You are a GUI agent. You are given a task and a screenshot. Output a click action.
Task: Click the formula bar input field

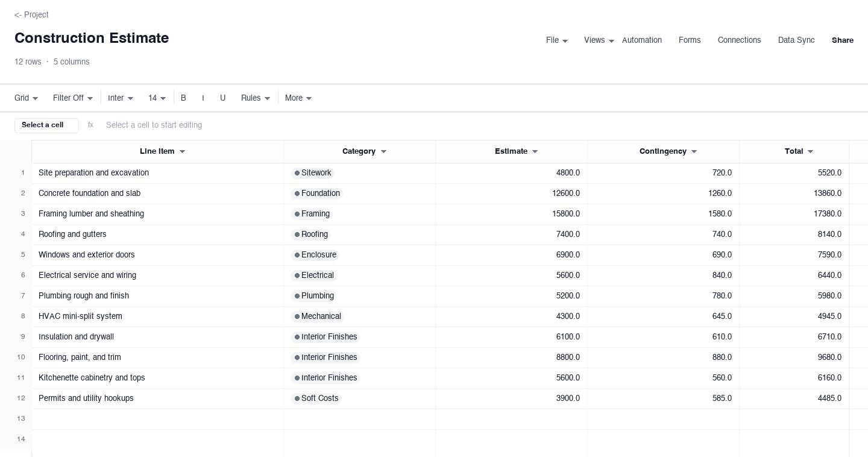(480, 125)
